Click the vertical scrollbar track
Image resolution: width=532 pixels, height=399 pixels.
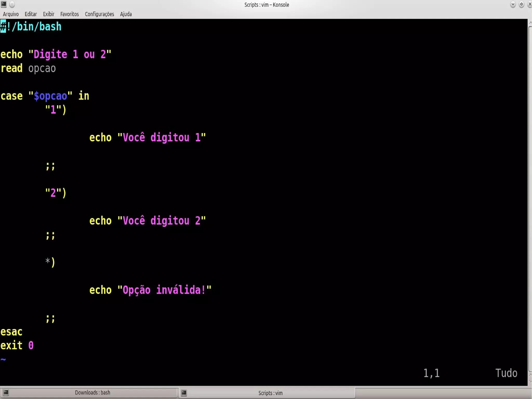click(530, 198)
